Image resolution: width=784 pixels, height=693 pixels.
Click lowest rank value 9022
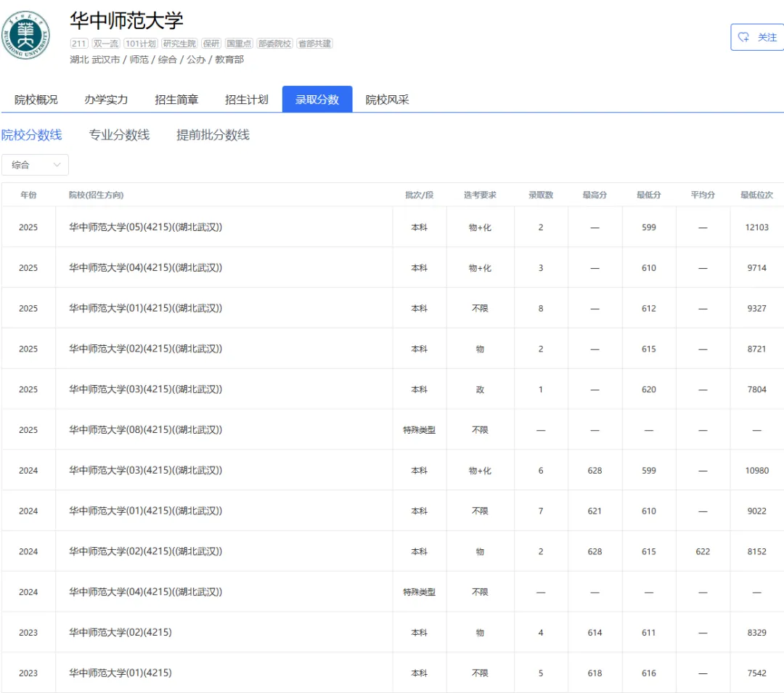point(757,511)
